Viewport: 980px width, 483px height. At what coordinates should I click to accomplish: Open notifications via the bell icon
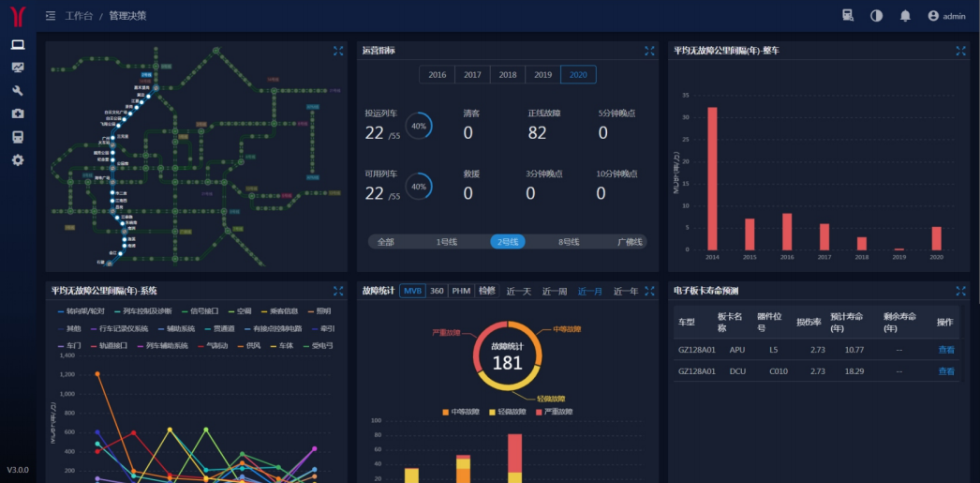point(905,16)
